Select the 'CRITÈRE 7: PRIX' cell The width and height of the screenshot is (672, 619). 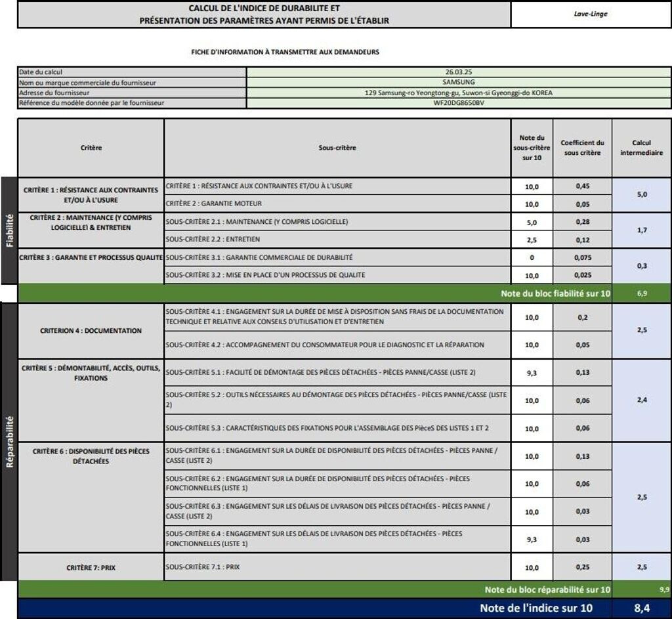coord(91,568)
